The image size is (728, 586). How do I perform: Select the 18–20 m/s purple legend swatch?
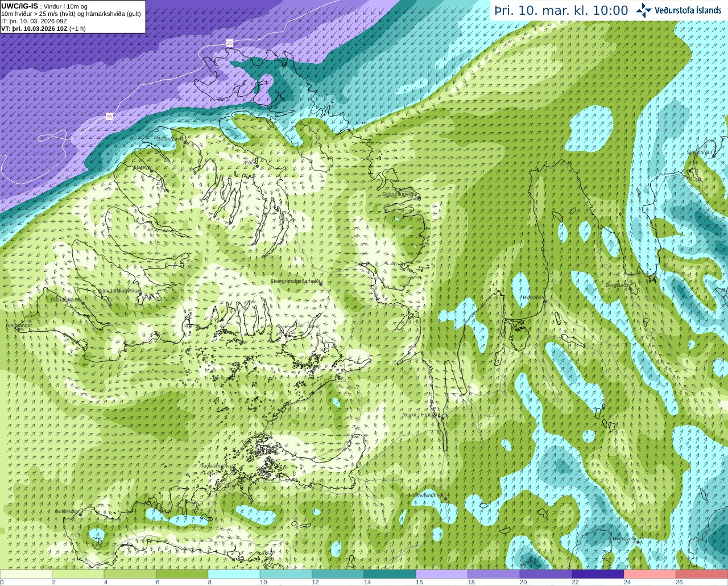[x=494, y=574]
